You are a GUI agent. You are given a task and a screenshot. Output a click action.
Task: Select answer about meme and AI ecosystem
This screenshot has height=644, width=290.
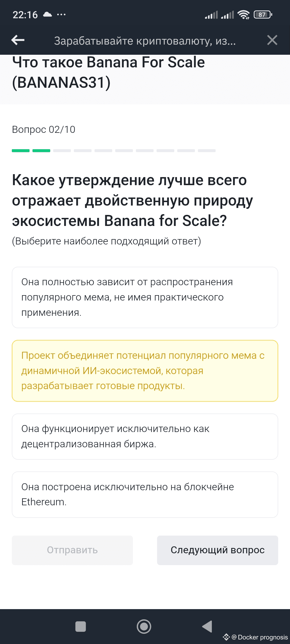click(x=145, y=371)
